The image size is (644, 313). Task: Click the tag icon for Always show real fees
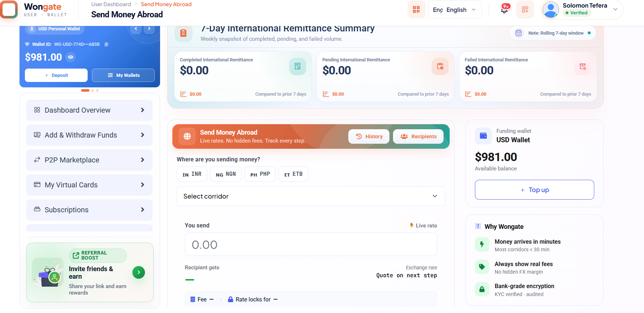(482, 267)
